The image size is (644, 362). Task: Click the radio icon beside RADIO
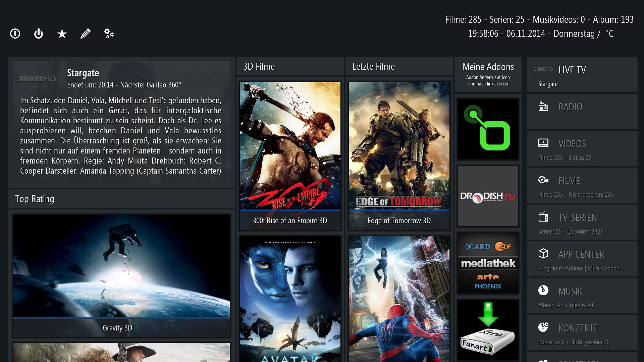click(543, 106)
